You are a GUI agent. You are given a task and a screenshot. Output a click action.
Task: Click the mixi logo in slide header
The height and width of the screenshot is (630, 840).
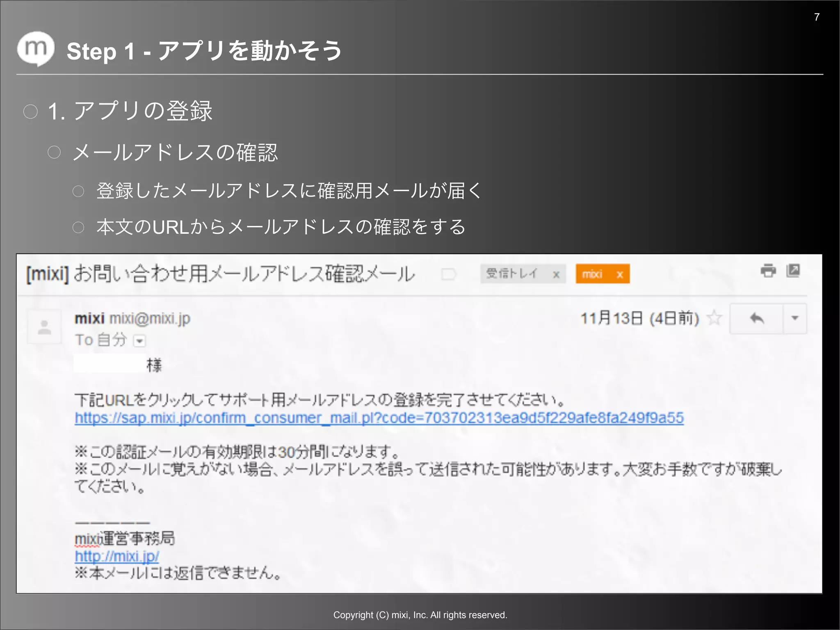pos(36,49)
